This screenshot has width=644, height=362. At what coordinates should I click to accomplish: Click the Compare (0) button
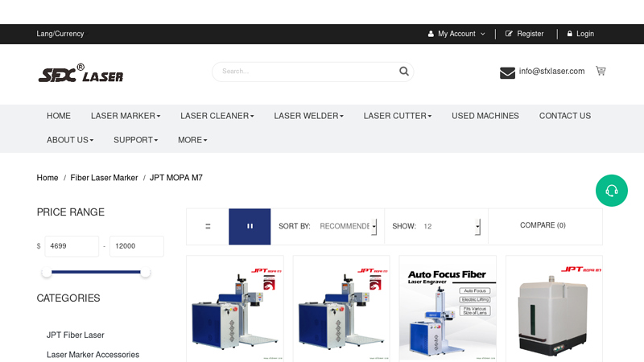pos(543,225)
